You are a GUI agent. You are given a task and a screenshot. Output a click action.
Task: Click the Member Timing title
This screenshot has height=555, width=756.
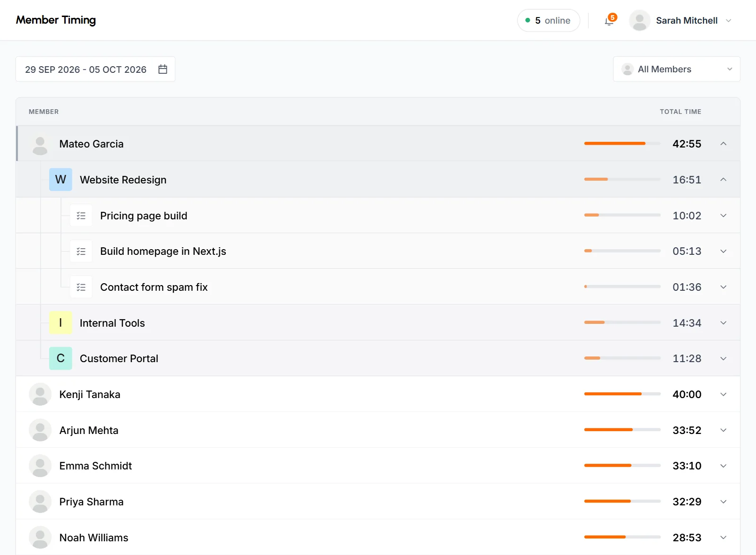56,20
